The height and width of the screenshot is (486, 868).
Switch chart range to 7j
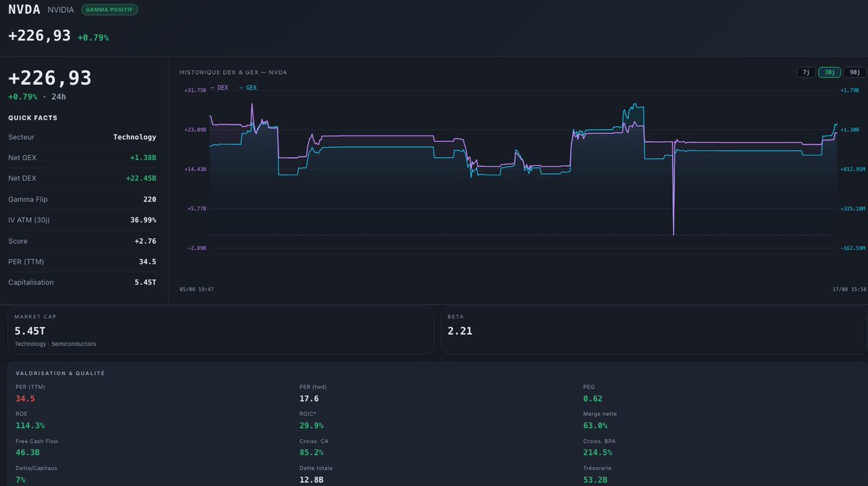tap(806, 72)
